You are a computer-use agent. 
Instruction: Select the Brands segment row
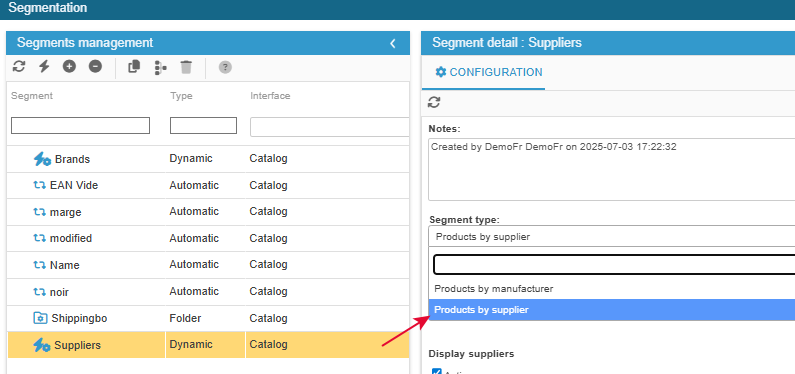click(x=208, y=159)
